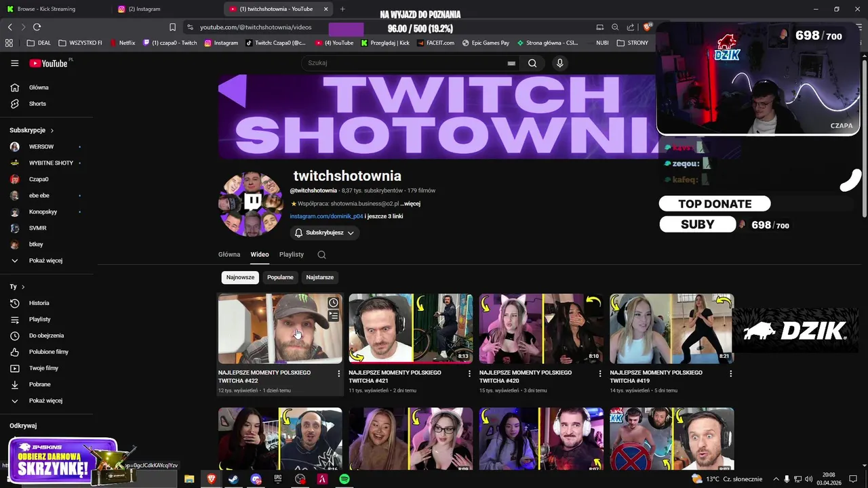Play video thumbnail #420

541,329
